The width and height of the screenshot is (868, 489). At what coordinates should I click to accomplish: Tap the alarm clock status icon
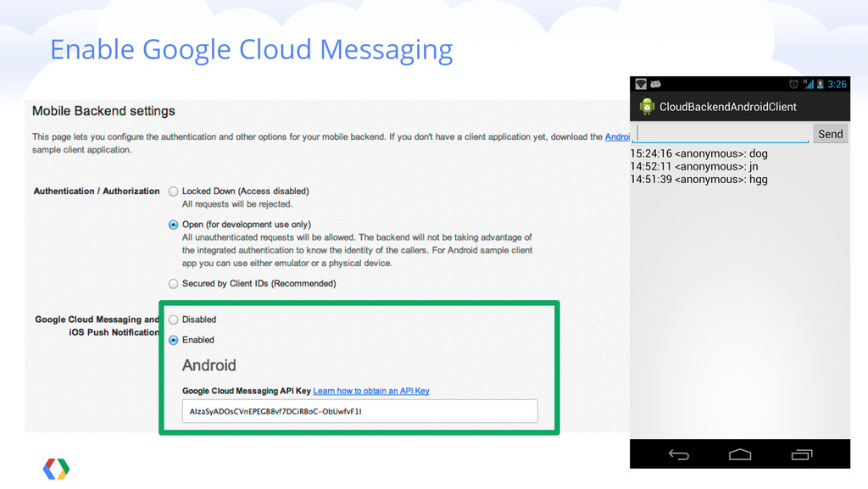click(793, 84)
